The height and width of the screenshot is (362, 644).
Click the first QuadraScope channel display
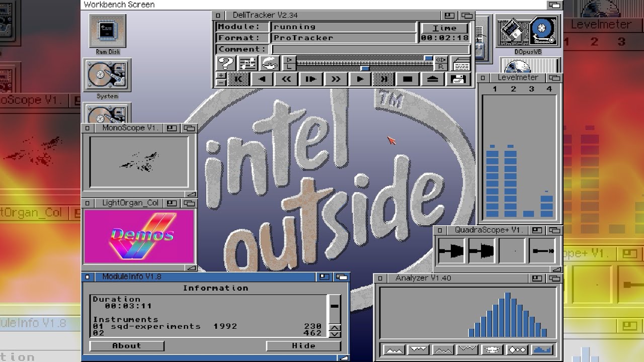pyautogui.click(x=451, y=250)
